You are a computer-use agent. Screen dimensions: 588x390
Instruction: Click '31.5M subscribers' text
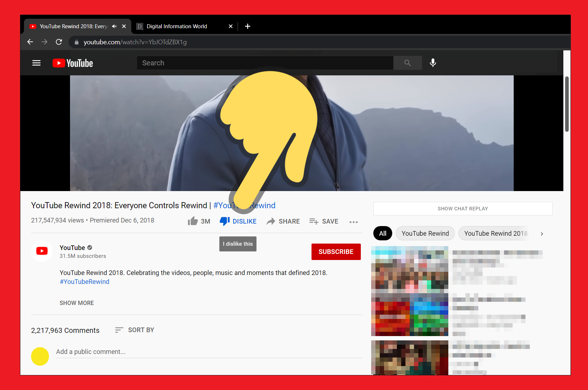pyautogui.click(x=83, y=256)
